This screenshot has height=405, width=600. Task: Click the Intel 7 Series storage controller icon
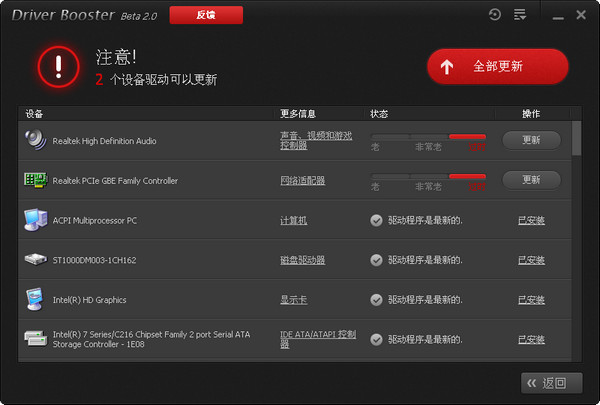click(36, 338)
